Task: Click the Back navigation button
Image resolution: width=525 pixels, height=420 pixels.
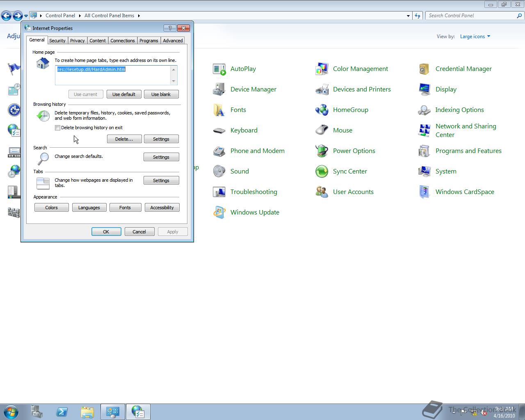Action: tap(6, 16)
